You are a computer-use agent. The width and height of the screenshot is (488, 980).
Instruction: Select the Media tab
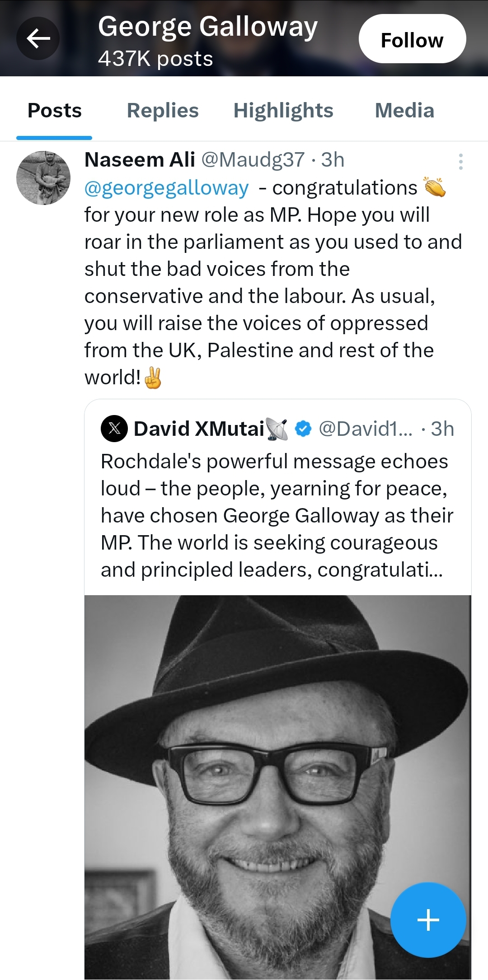click(404, 111)
